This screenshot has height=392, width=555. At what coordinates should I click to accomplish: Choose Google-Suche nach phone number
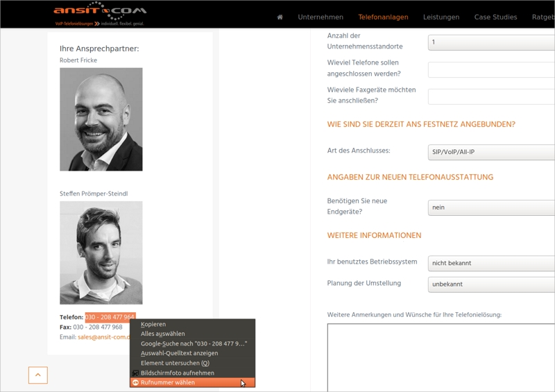pyautogui.click(x=194, y=343)
